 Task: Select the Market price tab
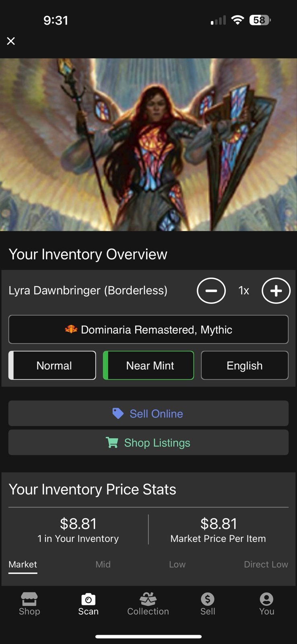(23, 564)
